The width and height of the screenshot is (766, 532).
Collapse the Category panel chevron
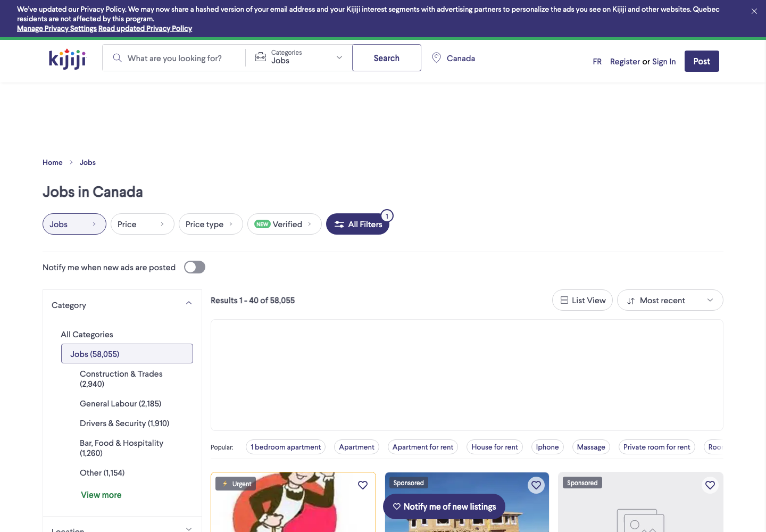tap(189, 303)
